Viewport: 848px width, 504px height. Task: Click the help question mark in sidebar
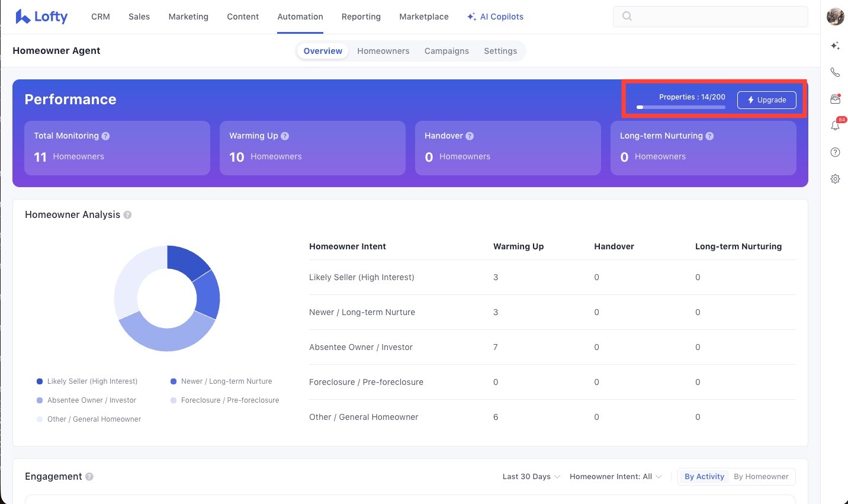coord(835,152)
